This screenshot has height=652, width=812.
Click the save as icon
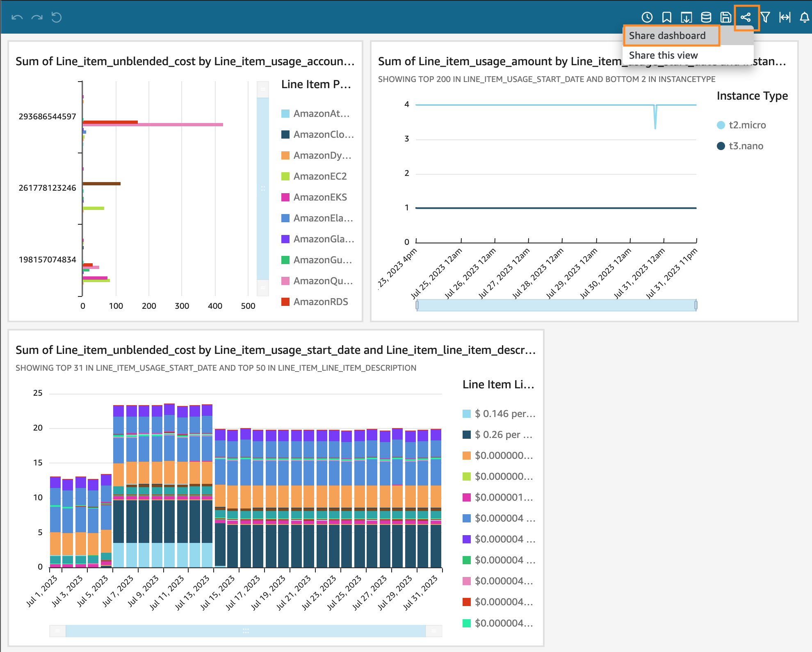(725, 17)
